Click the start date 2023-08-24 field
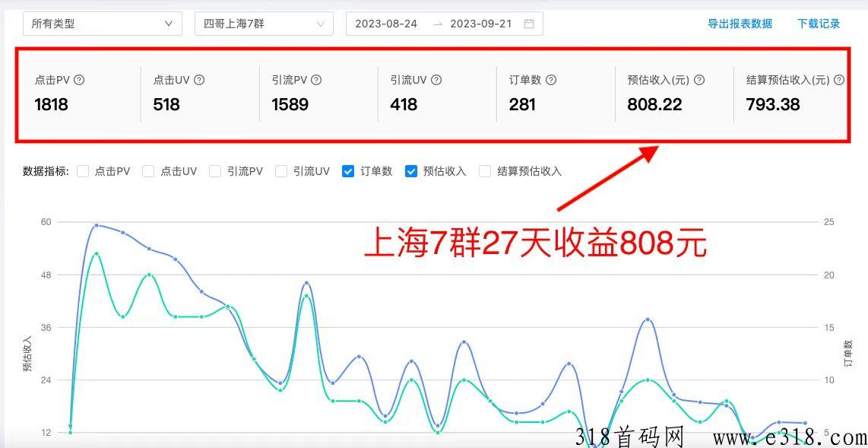This screenshot has height=448, width=868. click(386, 24)
